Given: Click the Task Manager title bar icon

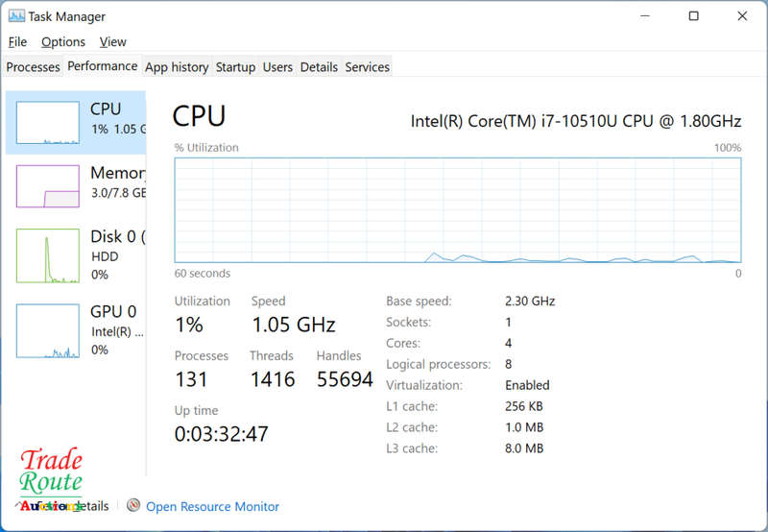Looking at the screenshot, I should pos(16,16).
